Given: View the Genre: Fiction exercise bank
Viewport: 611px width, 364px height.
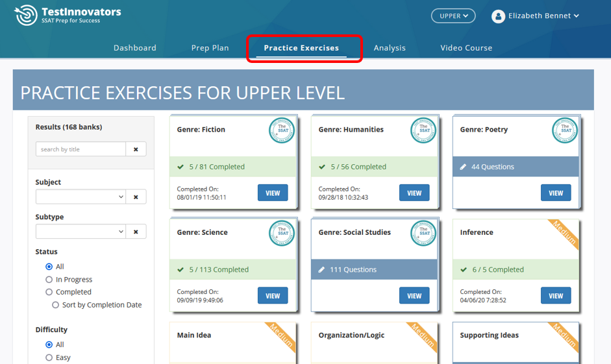Looking at the screenshot, I should [273, 193].
